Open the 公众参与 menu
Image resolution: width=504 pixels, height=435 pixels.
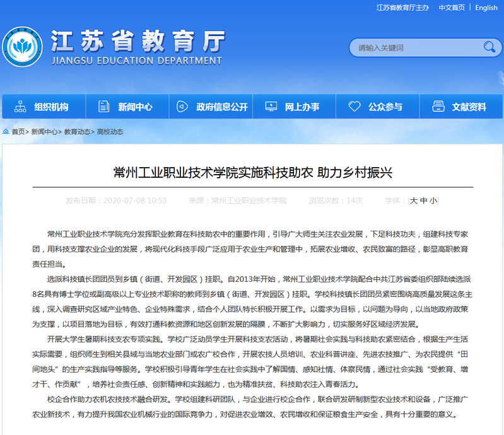coord(378,107)
